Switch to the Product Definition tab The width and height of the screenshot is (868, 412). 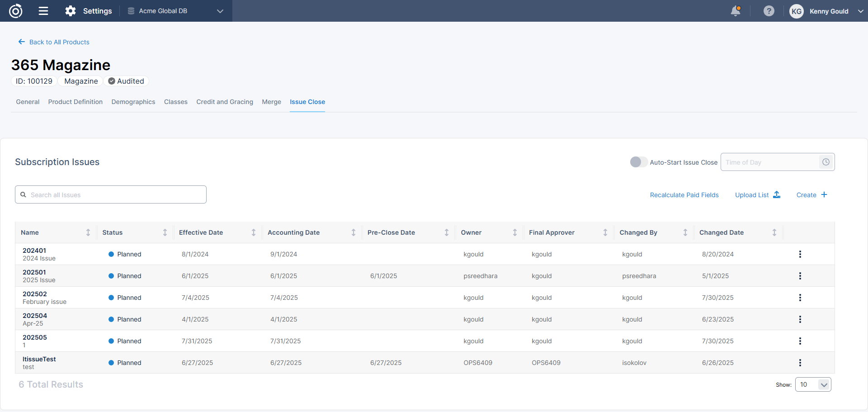pos(75,102)
